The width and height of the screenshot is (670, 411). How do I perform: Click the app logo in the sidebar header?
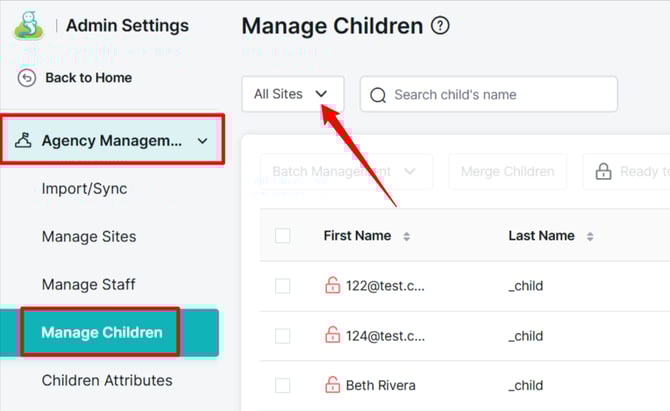click(x=29, y=25)
